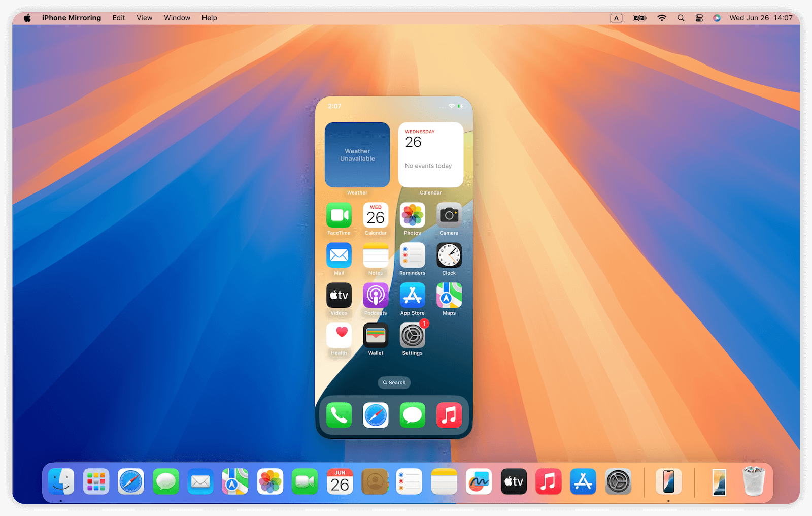Launch the Camera app on iPhone
Viewport: 812px width, 516px height.
point(449,215)
